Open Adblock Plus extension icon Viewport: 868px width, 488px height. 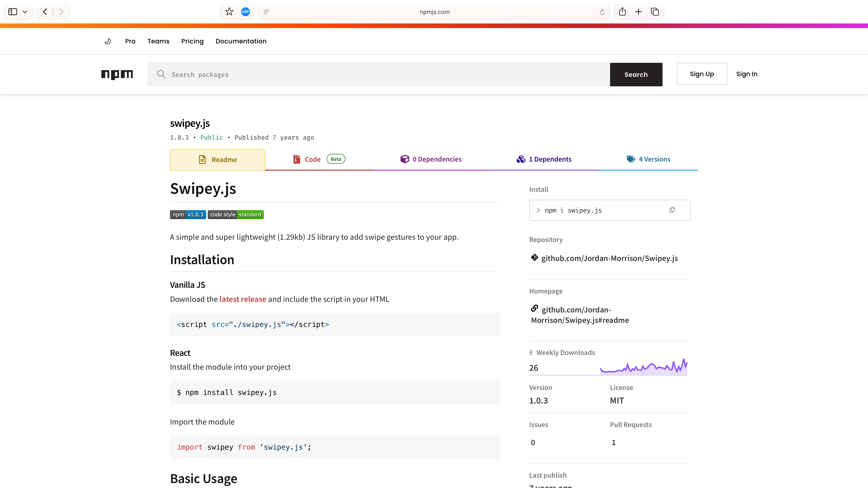pyautogui.click(x=245, y=12)
